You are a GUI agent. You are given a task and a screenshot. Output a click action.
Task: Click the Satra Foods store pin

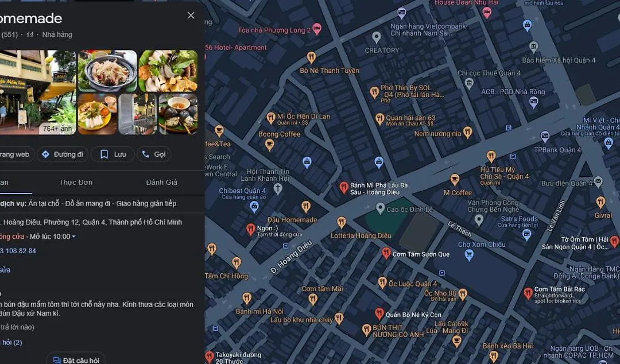(x=526, y=235)
